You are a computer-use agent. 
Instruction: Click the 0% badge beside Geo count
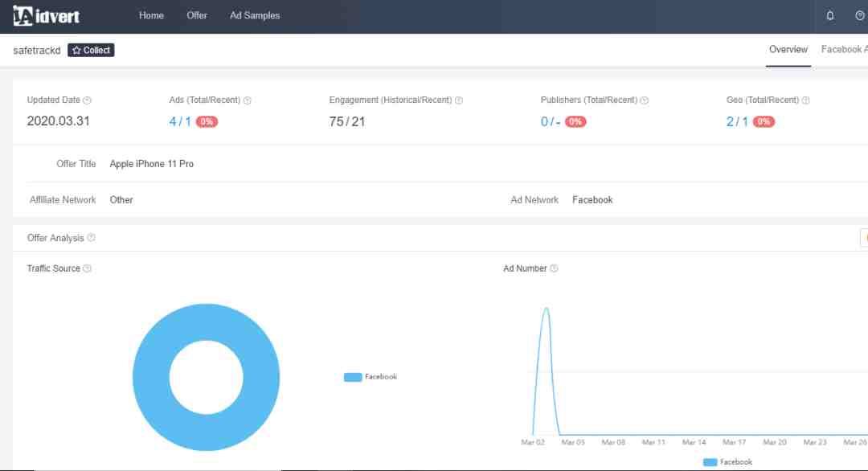coord(764,121)
